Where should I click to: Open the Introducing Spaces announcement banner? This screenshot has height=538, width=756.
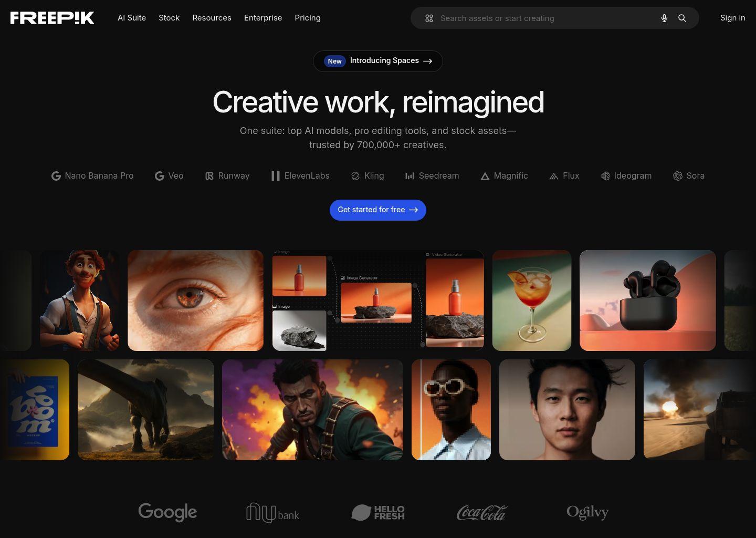[x=377, y=61]
